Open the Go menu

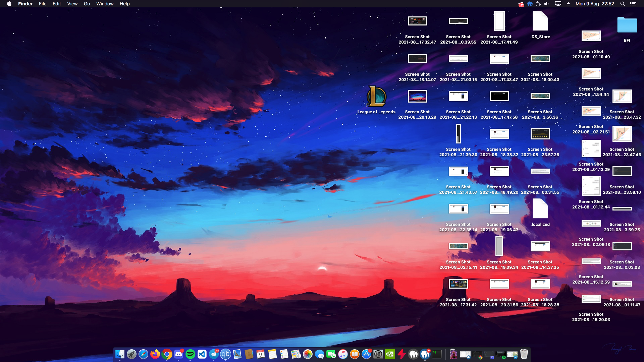pos(87,4)
